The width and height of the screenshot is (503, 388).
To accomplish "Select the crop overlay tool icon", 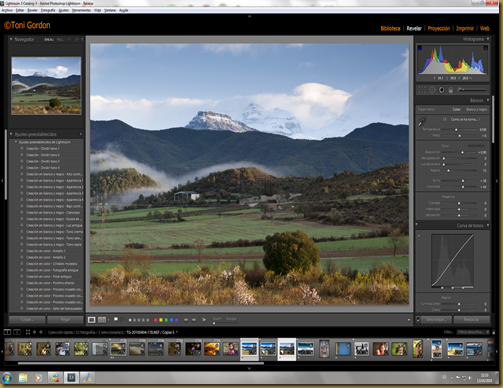I will (x=422, y=90).
